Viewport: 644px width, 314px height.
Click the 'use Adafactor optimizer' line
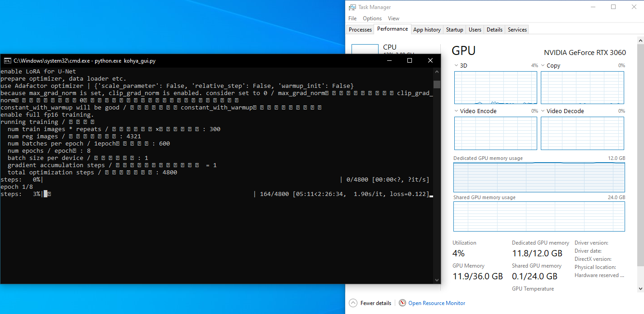tap(177, 86)
